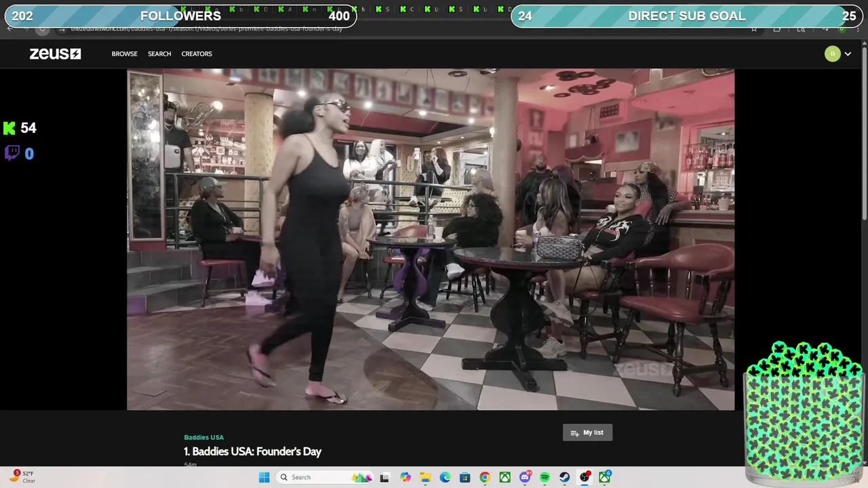The image size is (868, 488).
Task: Click the video player frame
Action: click(431, 239)
